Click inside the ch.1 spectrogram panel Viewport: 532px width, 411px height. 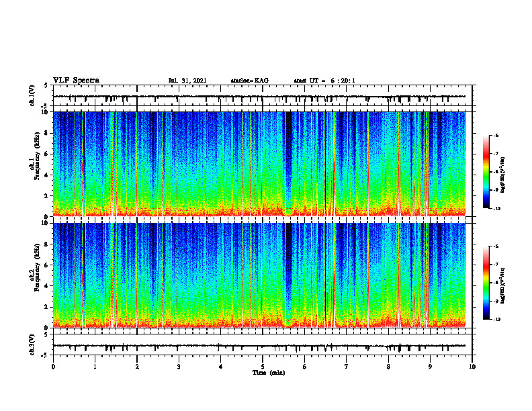pos(259,164)
